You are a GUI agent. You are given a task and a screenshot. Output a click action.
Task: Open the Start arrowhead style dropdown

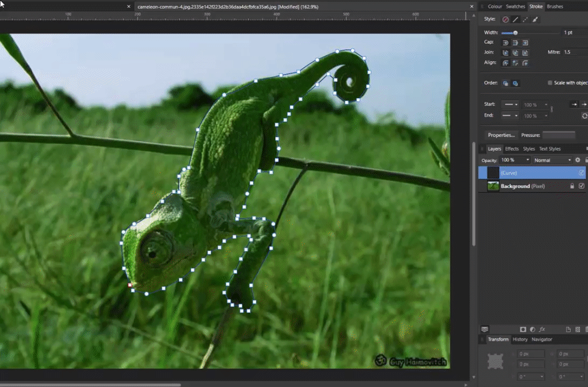tap(509, 105)
